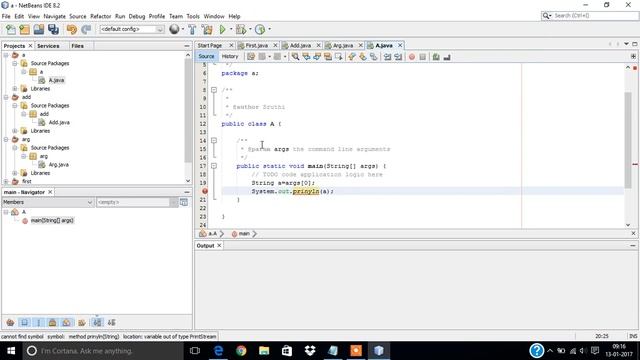Click the Open Project toolbar icon

tap(39, 29)
